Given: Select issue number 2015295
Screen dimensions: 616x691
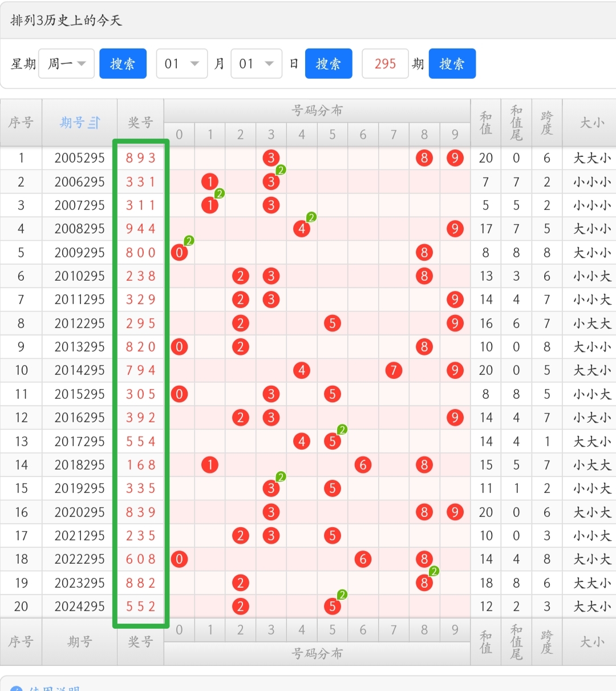Looking at the screenshot, I should [80, 394].
